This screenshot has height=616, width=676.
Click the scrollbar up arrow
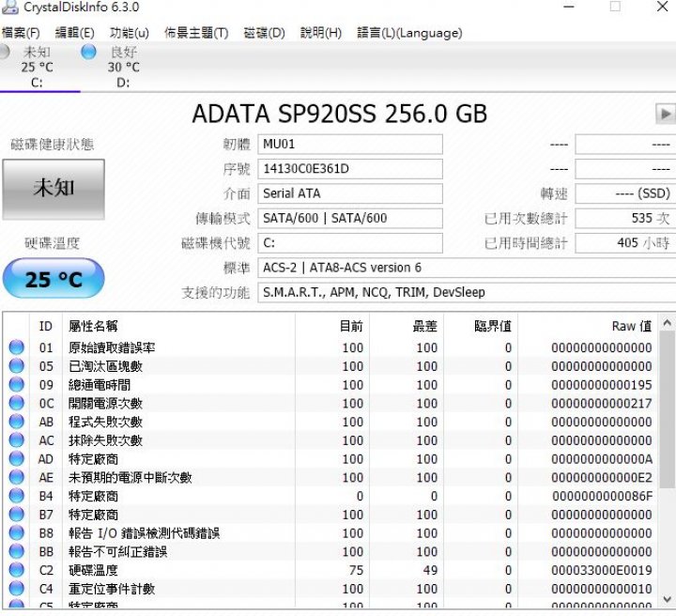(667, 322)
